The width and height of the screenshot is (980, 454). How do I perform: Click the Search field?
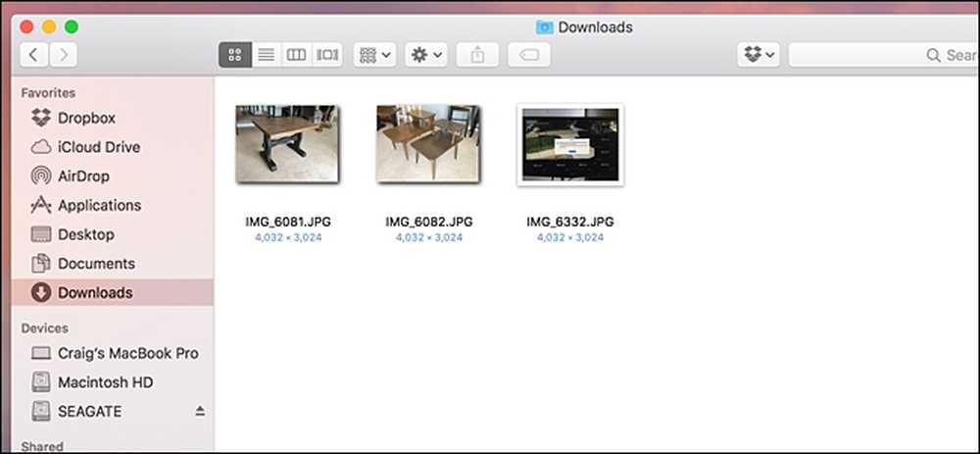(x=884, y=55)
